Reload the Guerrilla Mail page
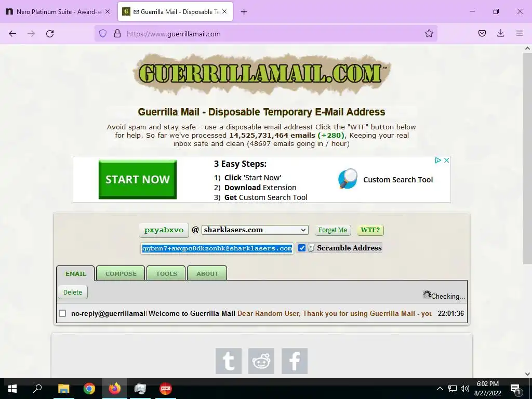Screen dimensions: 532x399 [x=50, y=34]
